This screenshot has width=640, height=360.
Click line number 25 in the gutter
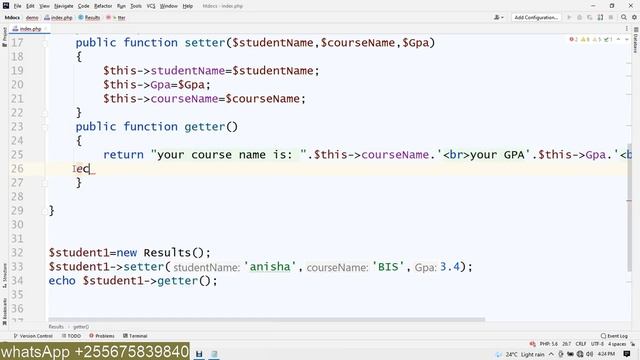[x=17, y=155]
